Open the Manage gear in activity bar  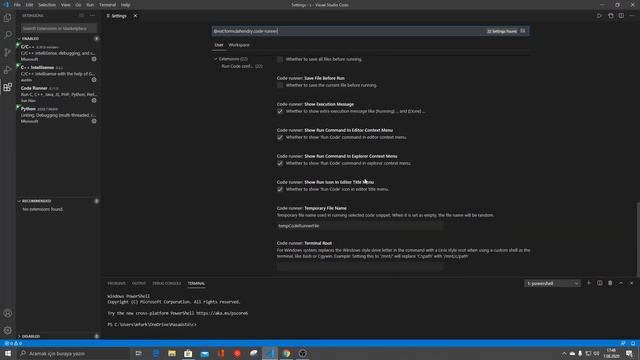[7, 330]
